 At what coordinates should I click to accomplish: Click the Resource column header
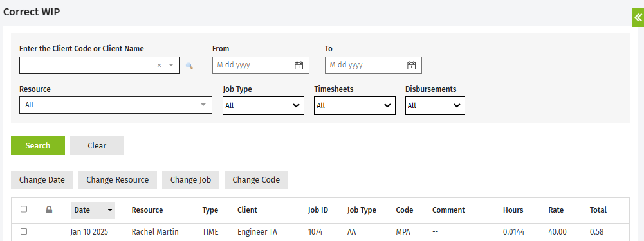coord(147,210)
